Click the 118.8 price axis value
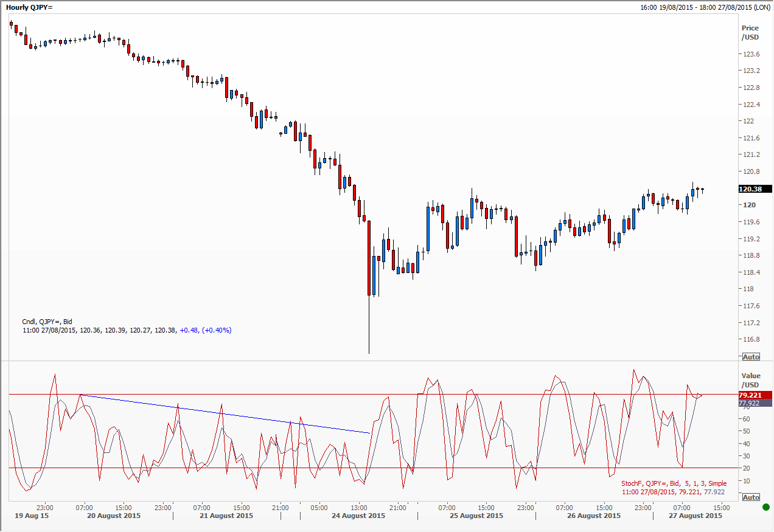Viewport: 774px width, 532px height. point(750,255)
